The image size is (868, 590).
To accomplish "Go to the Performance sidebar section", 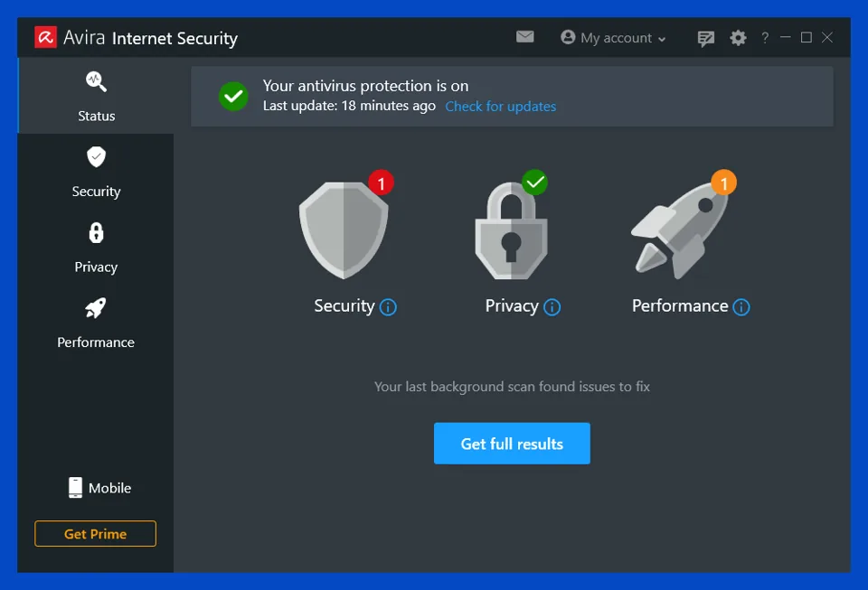I will [96, 323].
